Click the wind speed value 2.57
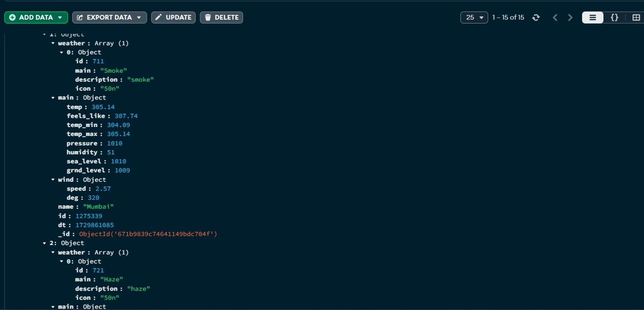Viewport: 644px width, 310px height. point(103,189)
